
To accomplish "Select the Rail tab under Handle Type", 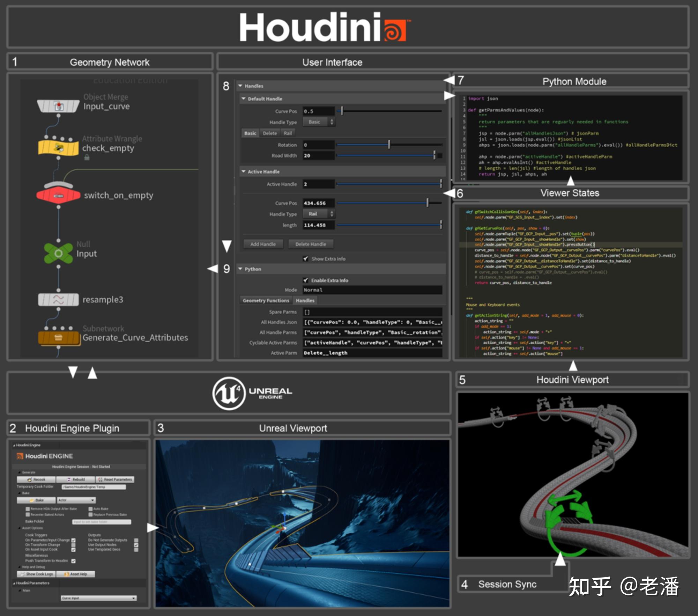I will pos(288,133).
